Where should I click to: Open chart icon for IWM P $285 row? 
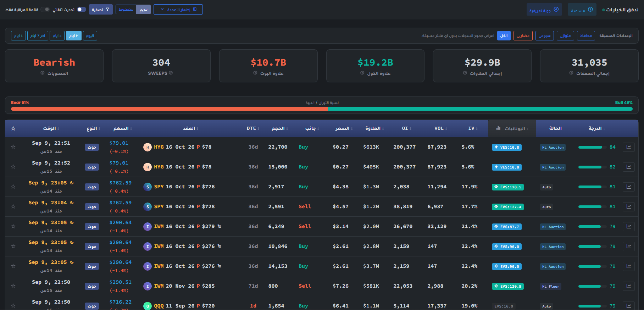[x=629, y=286]
